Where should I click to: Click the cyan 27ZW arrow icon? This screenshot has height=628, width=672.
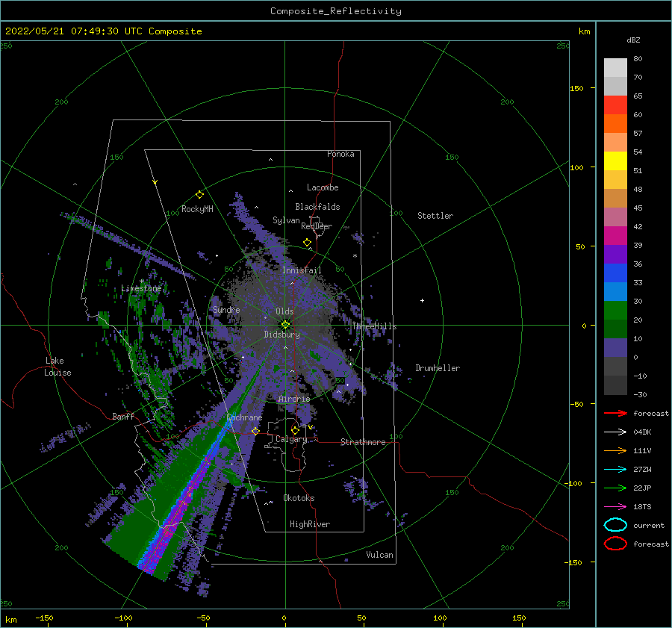coord(615,470)
